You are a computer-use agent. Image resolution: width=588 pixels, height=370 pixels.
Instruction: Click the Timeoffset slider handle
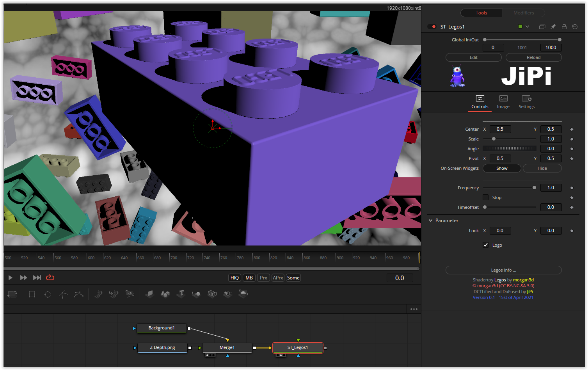[x=485, y=207]
